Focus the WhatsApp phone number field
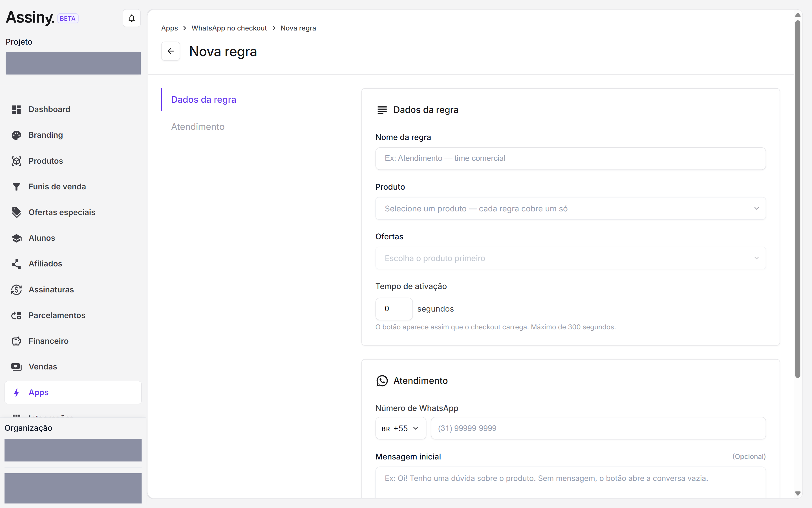Screen dimensions: 812x508 click(598, 428)
